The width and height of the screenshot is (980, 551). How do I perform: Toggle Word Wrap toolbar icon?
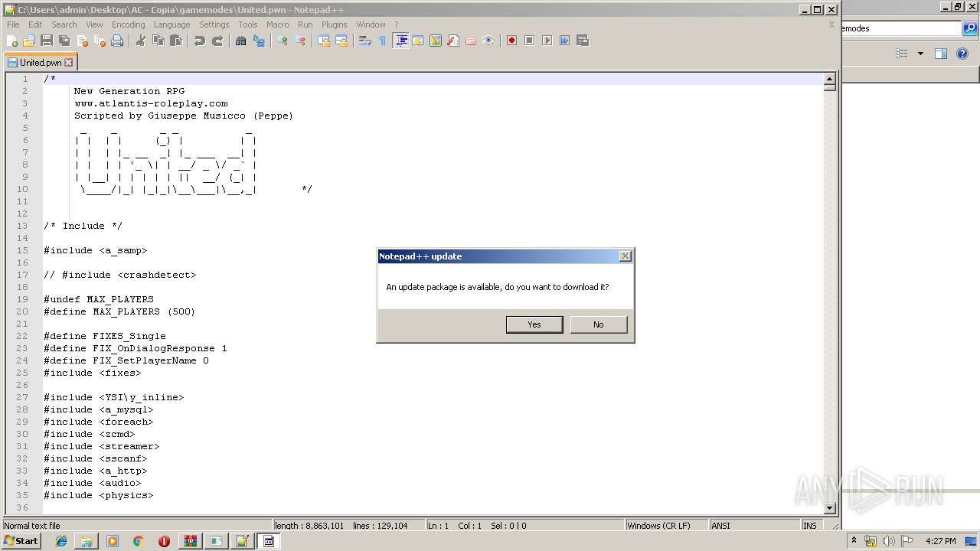pos(365,41)
